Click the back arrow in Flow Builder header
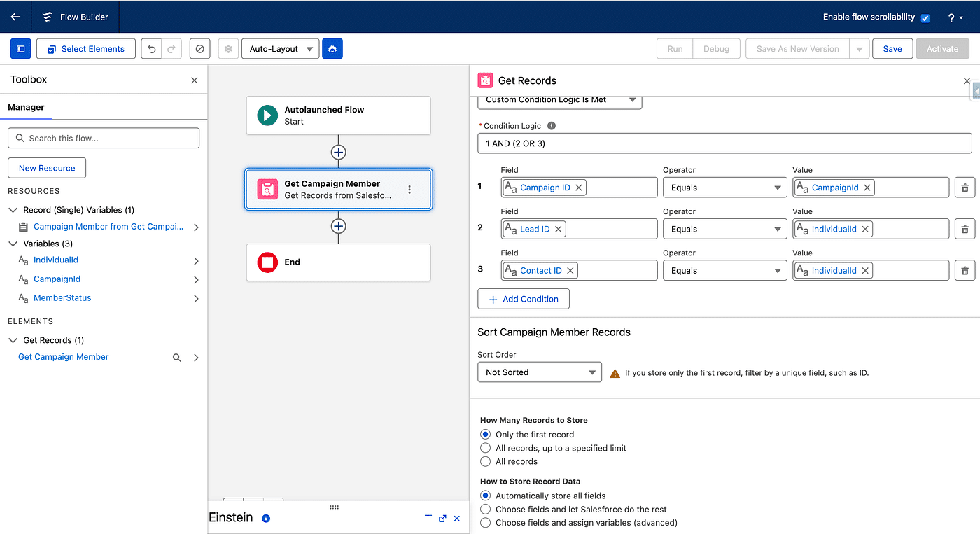Screen dimensions: 980x534 pos(15,17)
